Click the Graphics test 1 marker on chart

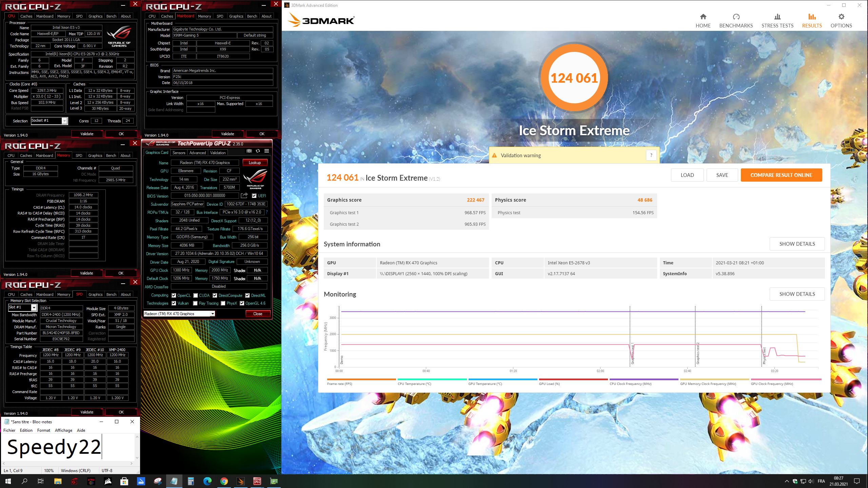tap(632, 353)
